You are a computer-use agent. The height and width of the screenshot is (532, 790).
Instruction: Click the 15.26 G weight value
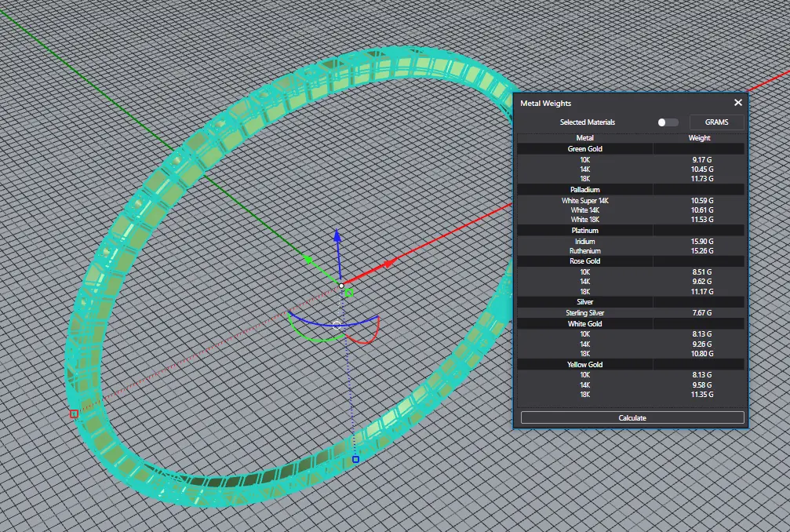pyautogui.click(x=702, y=251)
